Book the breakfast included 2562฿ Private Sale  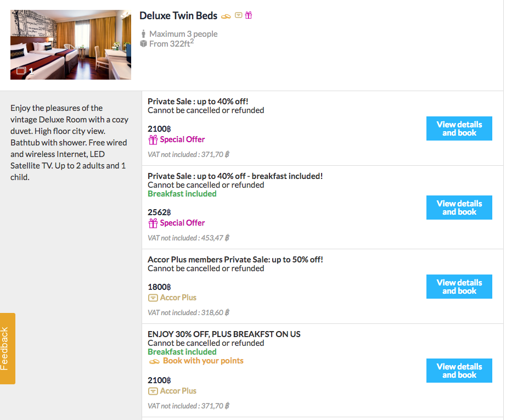pyautogui.click(x=459, y=208)
